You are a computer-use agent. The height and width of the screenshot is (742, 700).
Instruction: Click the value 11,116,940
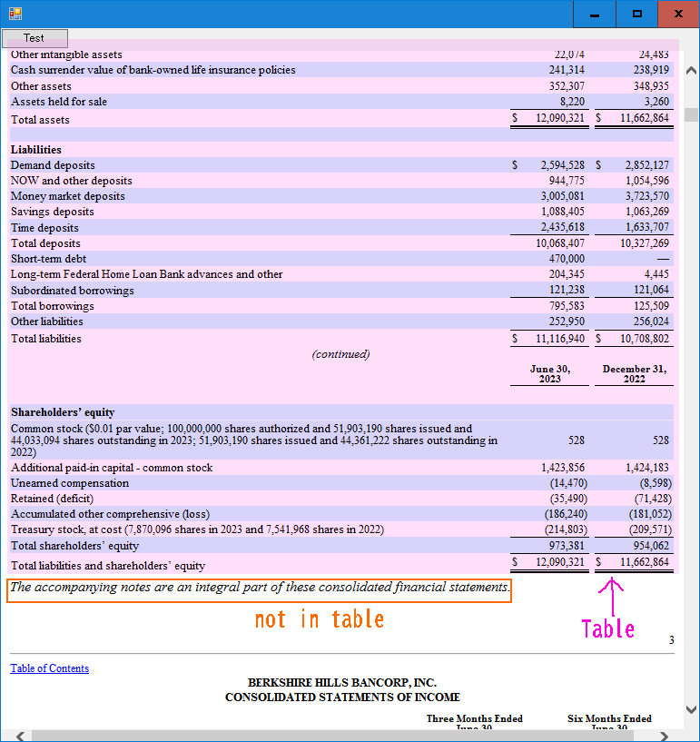click(x=560, y=339)
